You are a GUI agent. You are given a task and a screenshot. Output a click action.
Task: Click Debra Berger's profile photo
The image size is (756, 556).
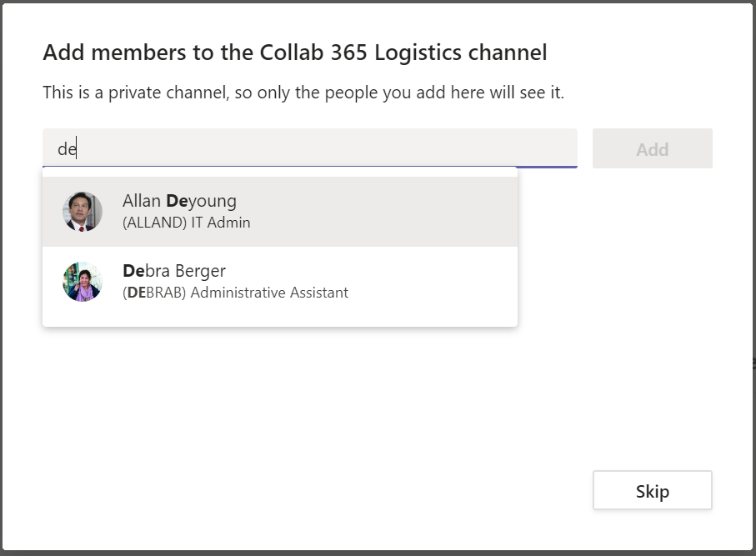[x=83, y=282]
